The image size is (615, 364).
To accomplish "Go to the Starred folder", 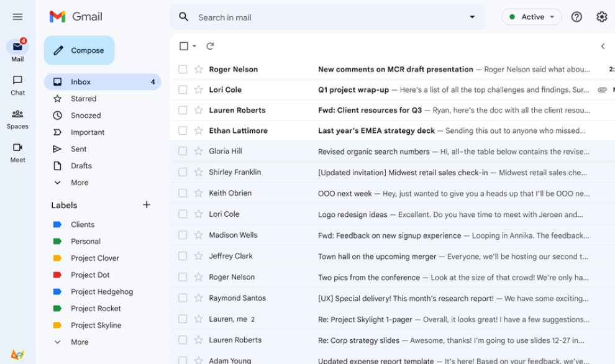I will point(83,99).
